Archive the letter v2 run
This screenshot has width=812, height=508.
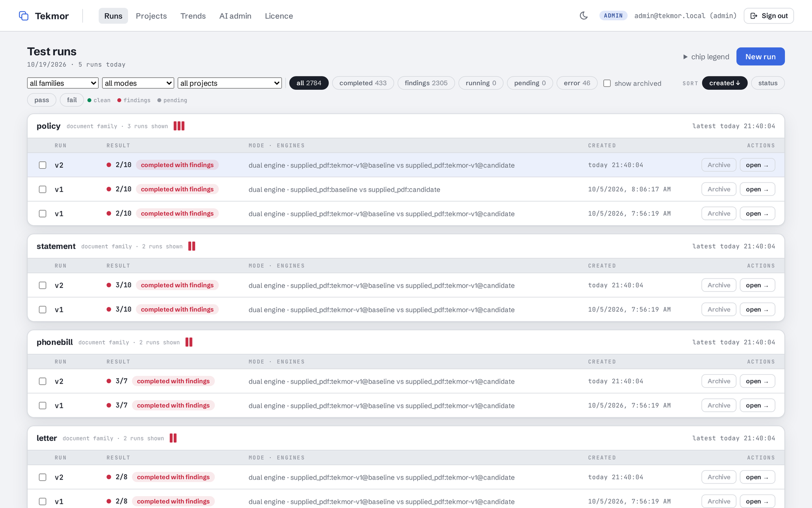point(719,477)
